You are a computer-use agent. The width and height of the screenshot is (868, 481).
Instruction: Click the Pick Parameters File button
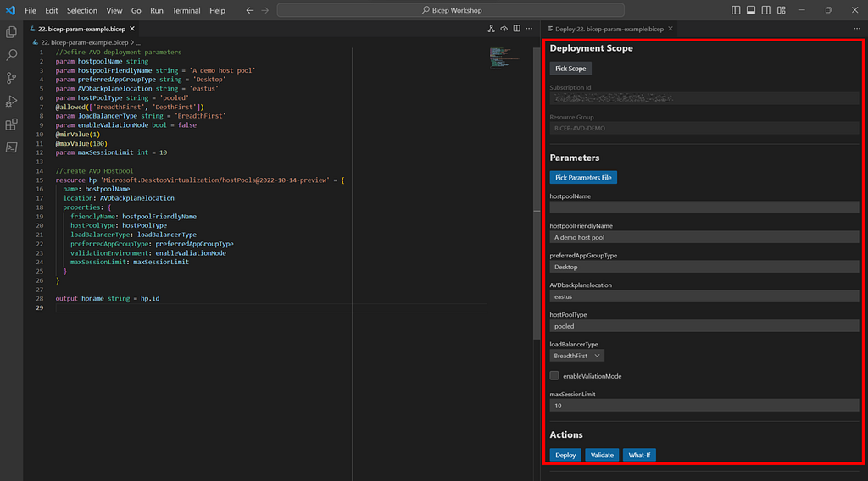(x=583, y=178)
